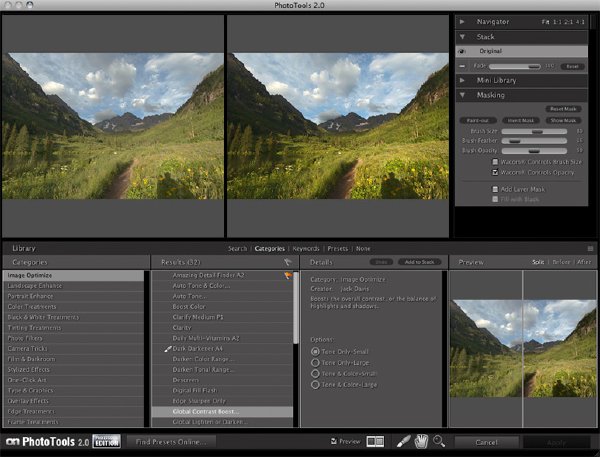Click the flag filter icon in Results header

tap(287, 262)
